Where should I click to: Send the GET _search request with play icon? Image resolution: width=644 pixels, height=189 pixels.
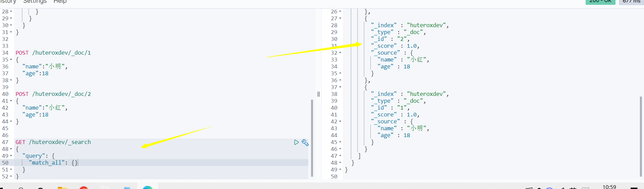coord(296,142)
